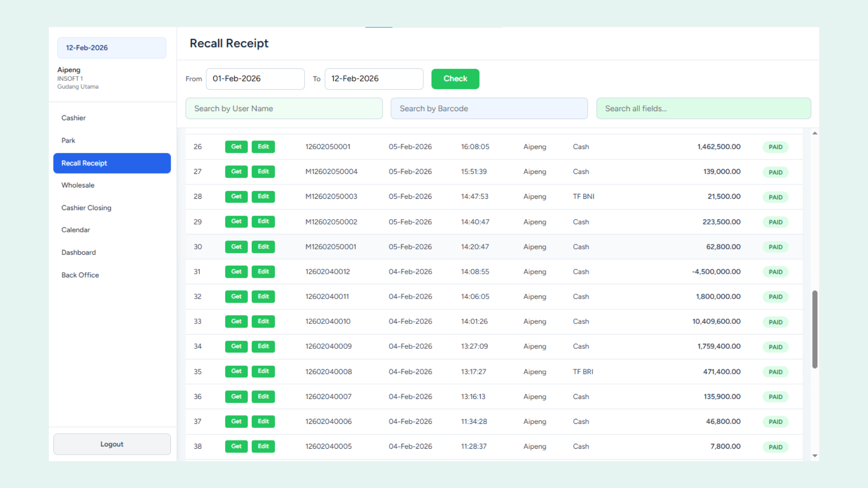Screen dimensions: 868x488
Task: Click the sidebar date selector 12-Feb-2026
Action: (112, 48)
